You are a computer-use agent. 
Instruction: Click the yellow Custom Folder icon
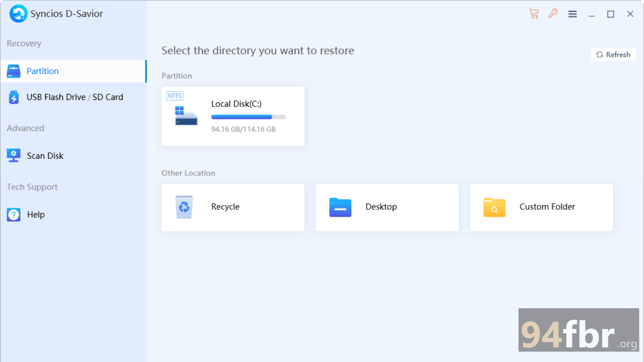(x=495, y=207)
